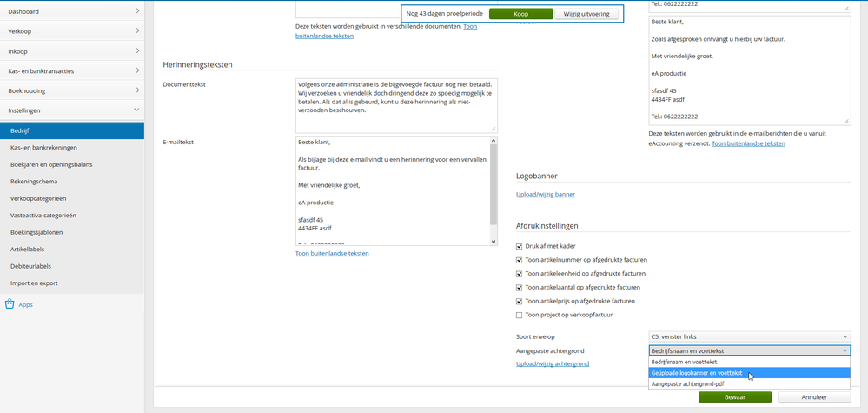This screenshot has height=413, width=868.
Task: Click the E-mailtekst scrollbar thumb
Action: click(494, 184)
